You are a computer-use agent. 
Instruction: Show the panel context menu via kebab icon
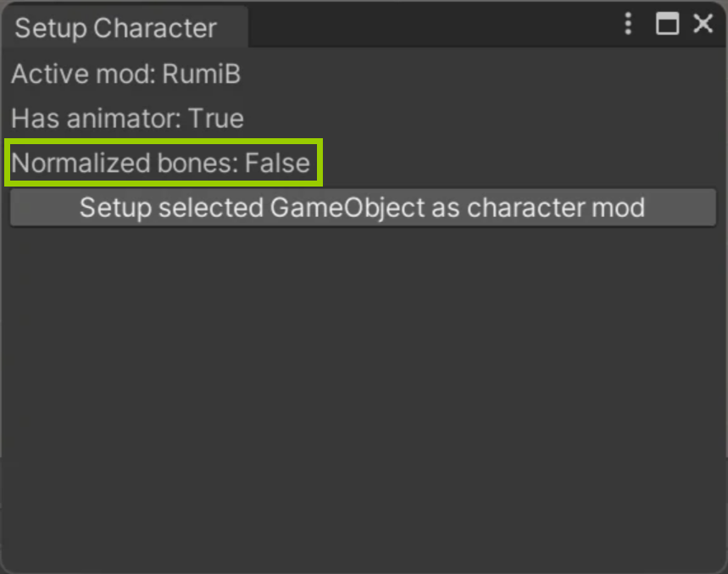[628, 23]
